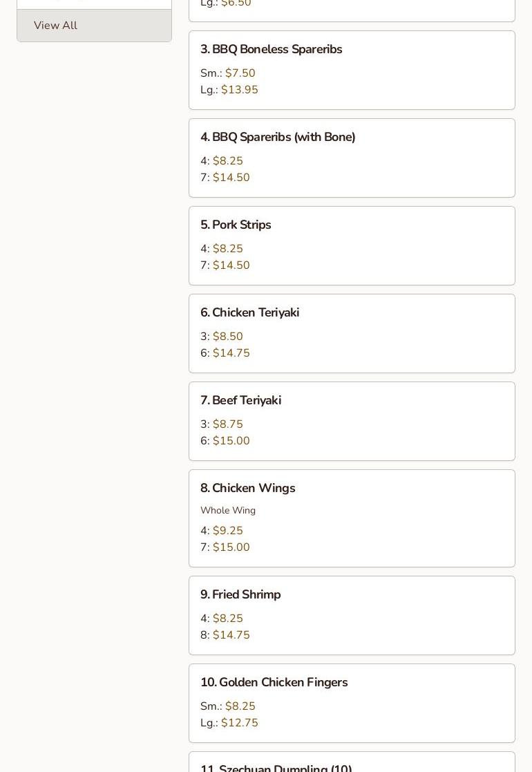532x772 pixels.
Task: Select the BBQ Boneless Spareribs item title
Action: (271, 50)
